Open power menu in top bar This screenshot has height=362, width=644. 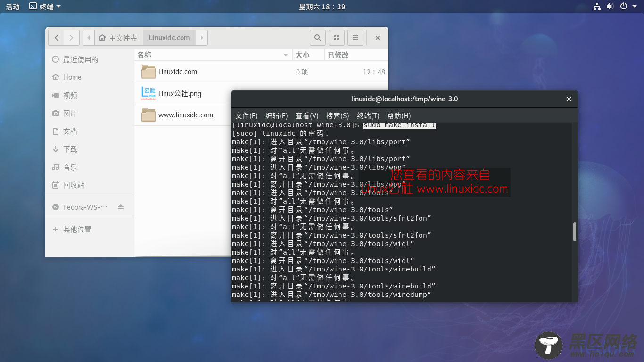pos(623,6)
